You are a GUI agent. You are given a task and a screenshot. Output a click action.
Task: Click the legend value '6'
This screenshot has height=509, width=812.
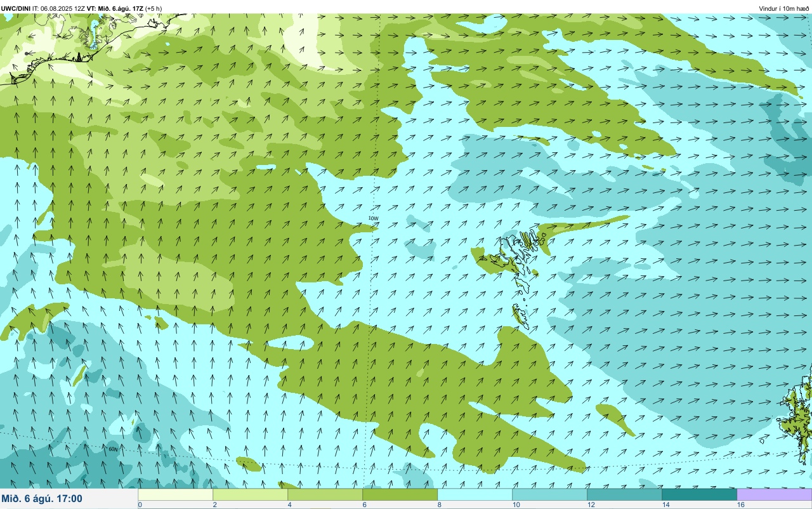coord(364,505)
